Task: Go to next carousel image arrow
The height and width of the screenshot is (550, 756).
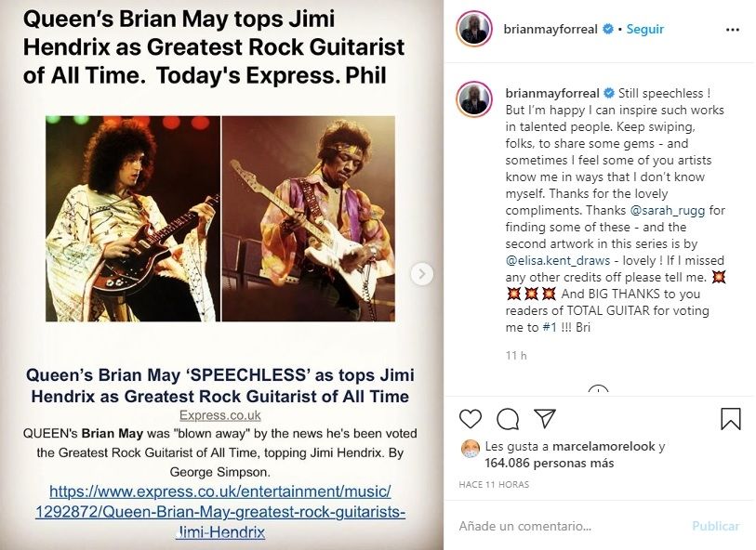Action: [x=422, y=273]
